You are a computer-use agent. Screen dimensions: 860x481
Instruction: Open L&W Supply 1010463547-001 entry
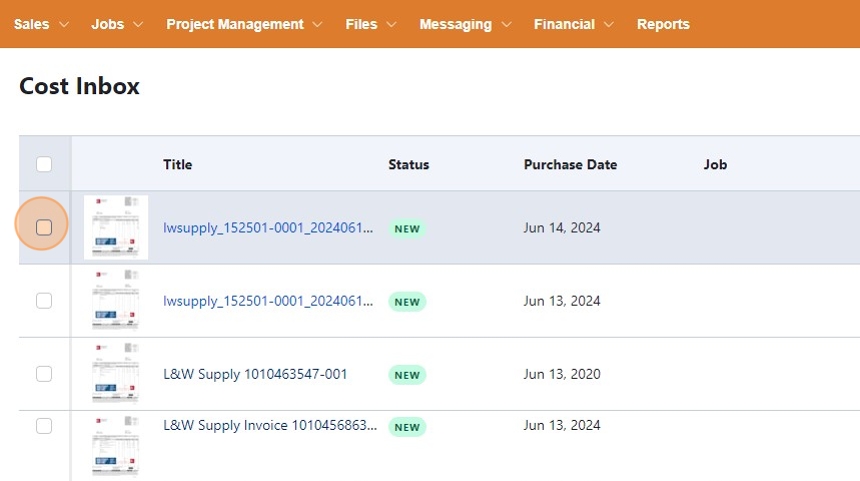coord(255,374)
